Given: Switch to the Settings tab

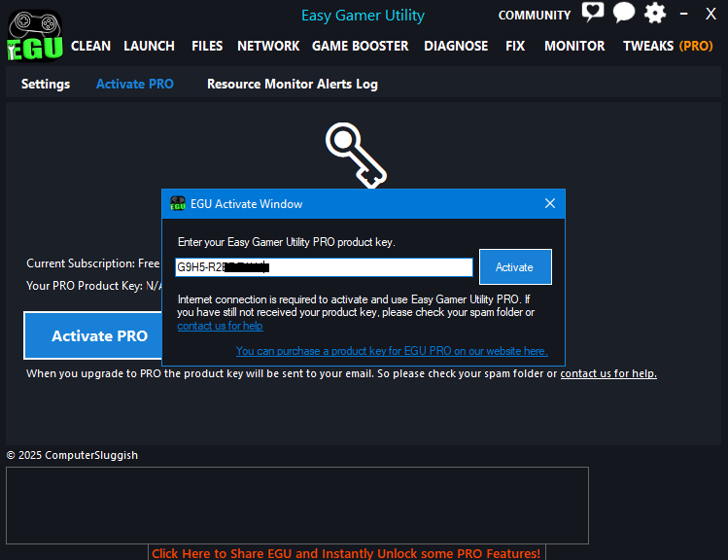Looking at the screenshot, I should (x=46, y=84).
